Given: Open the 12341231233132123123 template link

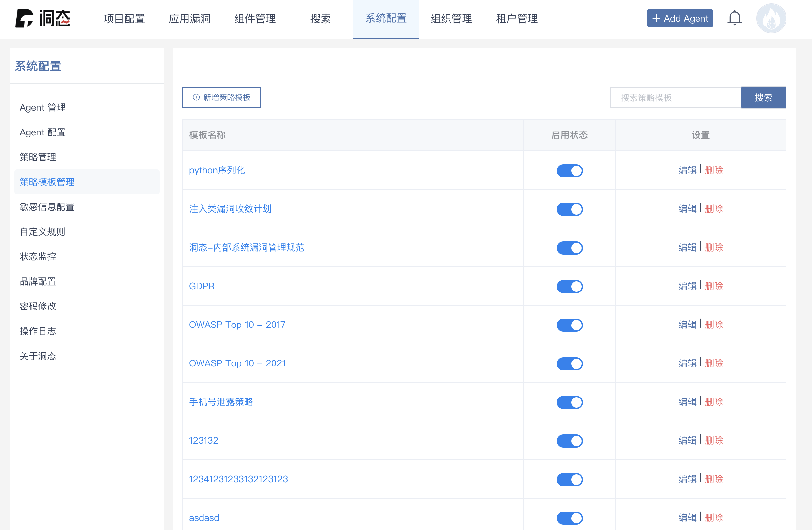Looking at the screenshot, I should click(238, 479).
